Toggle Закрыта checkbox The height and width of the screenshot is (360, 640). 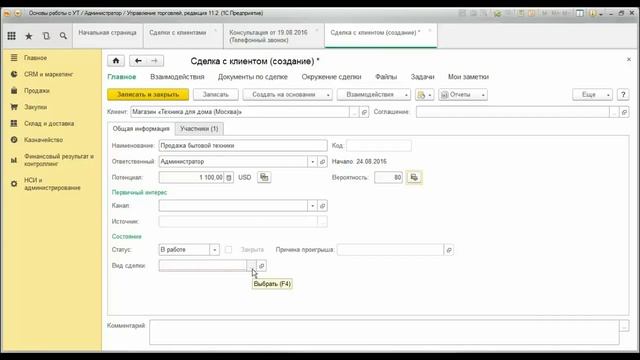tap(228, 249)
